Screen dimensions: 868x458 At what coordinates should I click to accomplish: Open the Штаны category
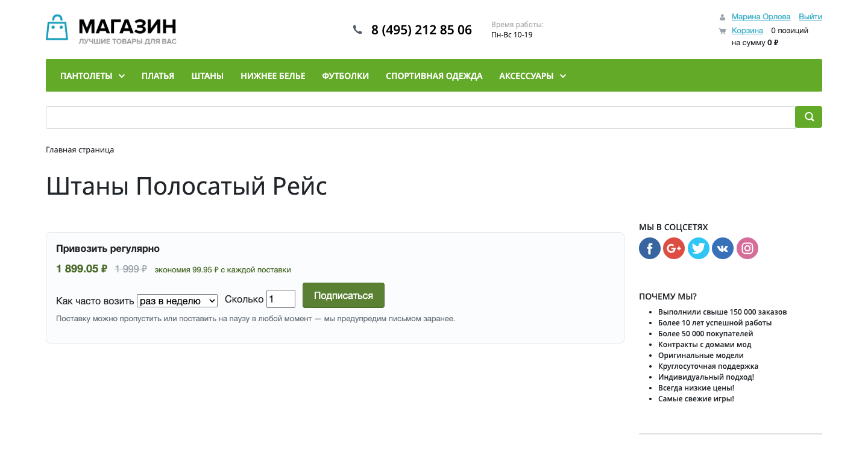(x=207, y=76)
